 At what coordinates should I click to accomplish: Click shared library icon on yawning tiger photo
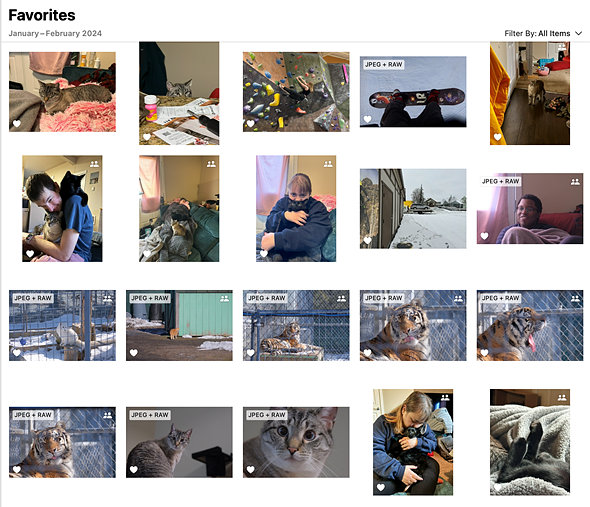575,298
